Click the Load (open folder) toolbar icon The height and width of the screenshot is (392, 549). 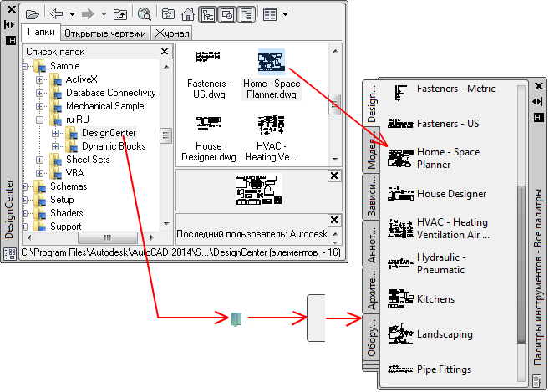33,14
